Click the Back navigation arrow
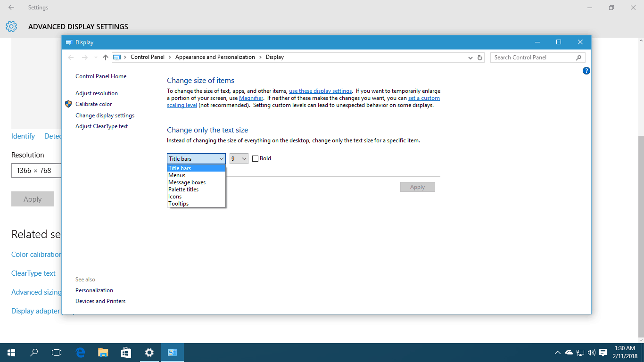Viewport: 644px width, 362px height. (x=71, y=57)
